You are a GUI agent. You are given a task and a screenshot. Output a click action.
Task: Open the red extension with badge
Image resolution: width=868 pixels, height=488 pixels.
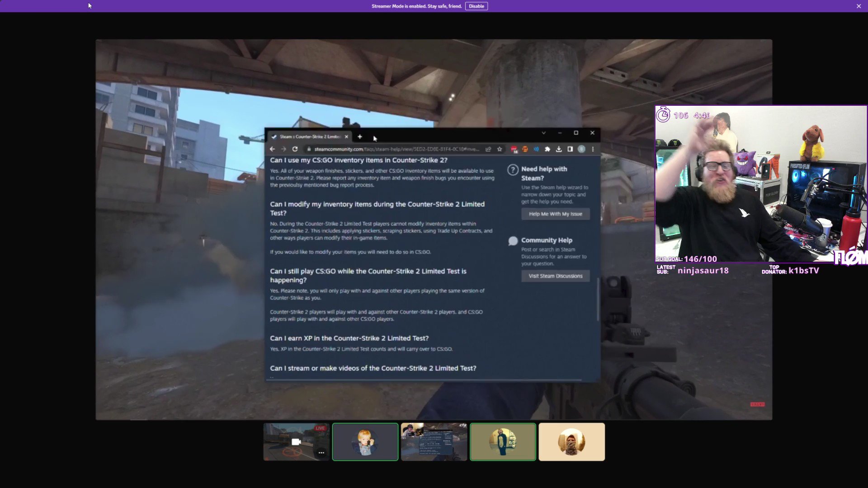[514, 149]
